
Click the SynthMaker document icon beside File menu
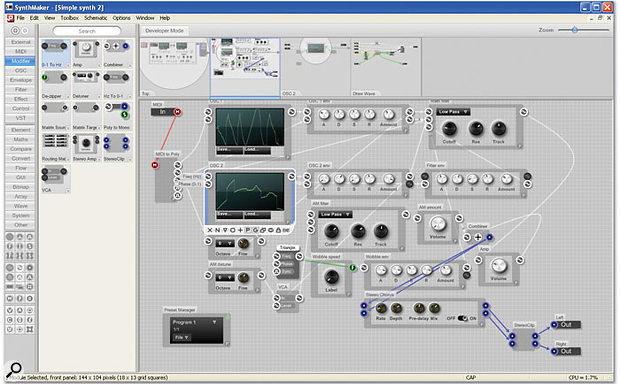tap(10, 18)
